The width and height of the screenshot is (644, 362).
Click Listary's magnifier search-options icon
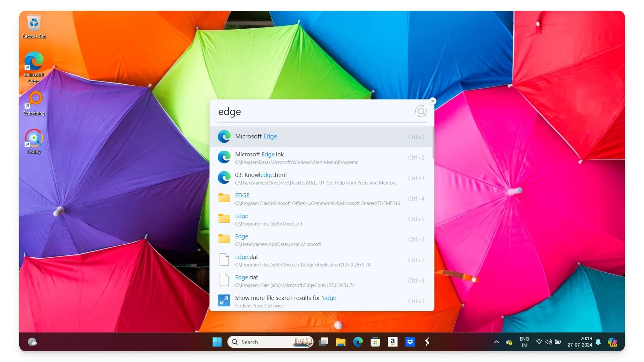coord(421,111)
